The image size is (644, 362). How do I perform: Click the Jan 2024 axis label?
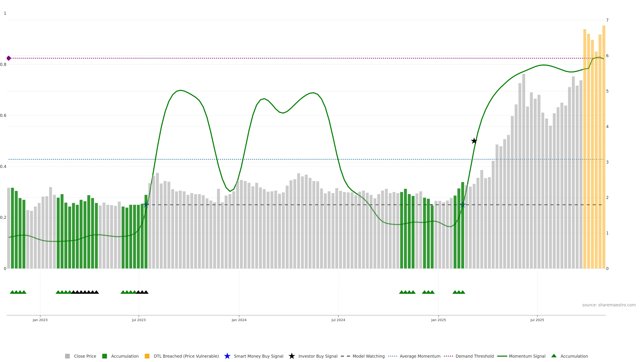(239, 320)
